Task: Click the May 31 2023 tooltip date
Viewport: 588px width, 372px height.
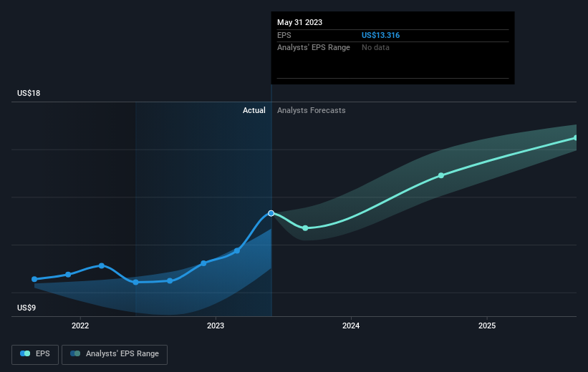Action: (299, 22)
